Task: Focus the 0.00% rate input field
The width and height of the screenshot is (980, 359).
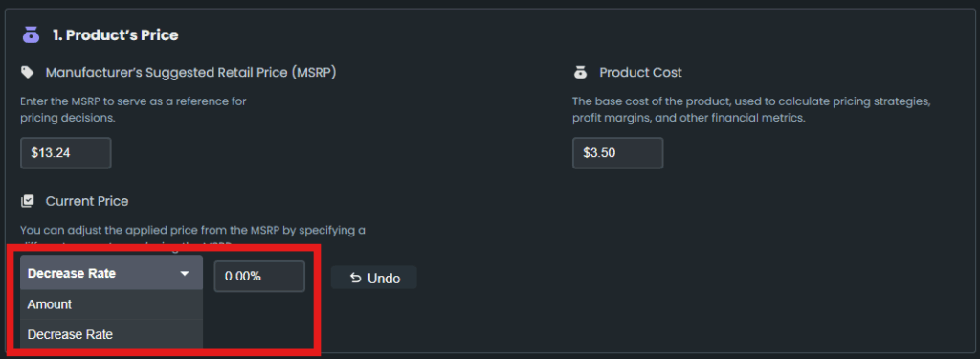Action: click(259, 277)
